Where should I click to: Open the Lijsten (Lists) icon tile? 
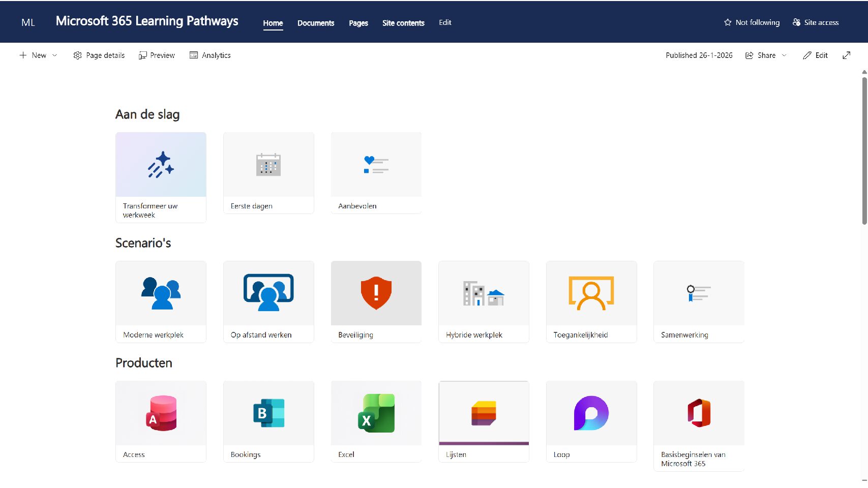pos(484,413)
